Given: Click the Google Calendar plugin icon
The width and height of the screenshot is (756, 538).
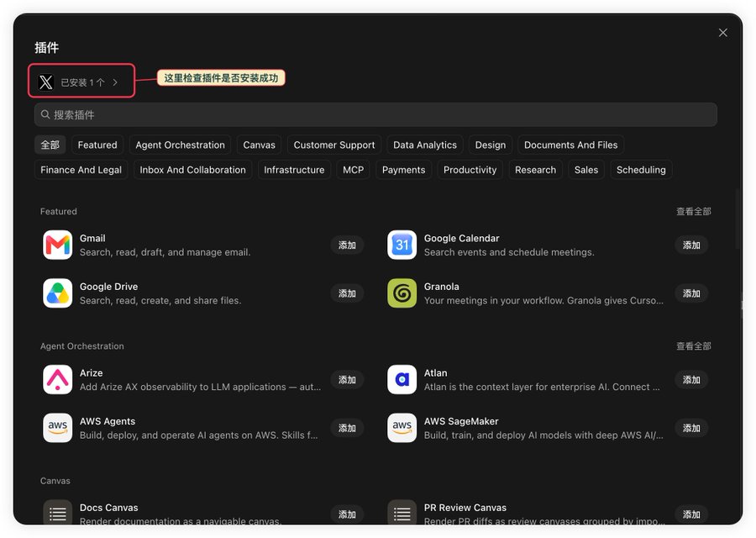Looking at the screenshot, I should pyautogui.click(x=402, y=245).
